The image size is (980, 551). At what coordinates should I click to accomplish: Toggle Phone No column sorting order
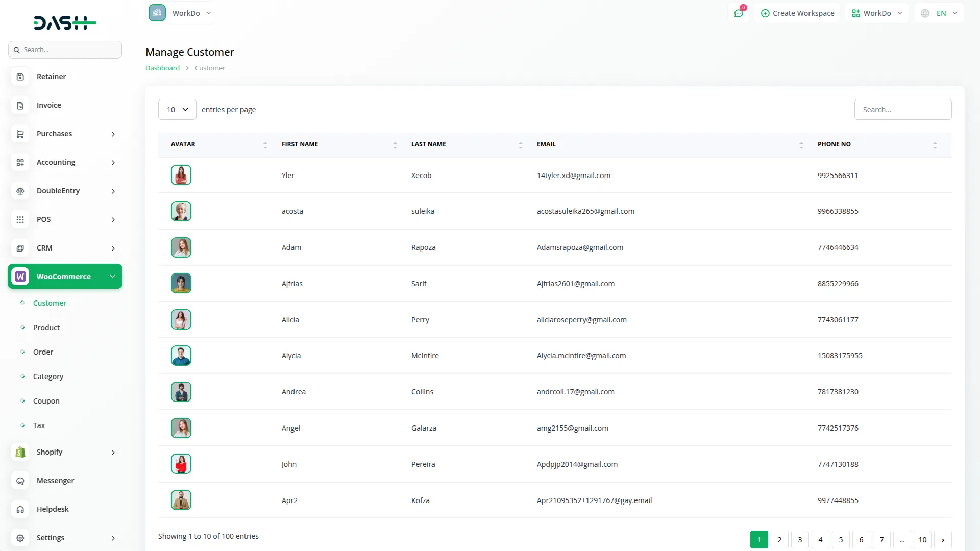935,144
